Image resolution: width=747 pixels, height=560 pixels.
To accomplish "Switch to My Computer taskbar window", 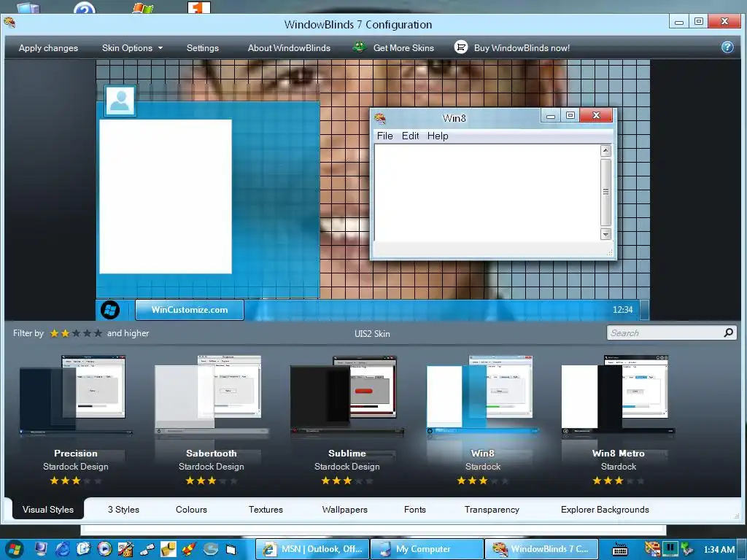I will [427, 549].
